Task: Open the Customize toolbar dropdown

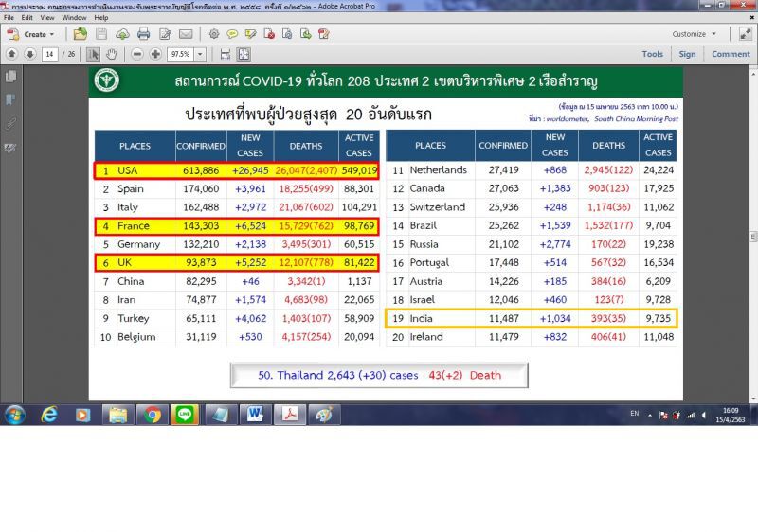Action: click(694, 34)
